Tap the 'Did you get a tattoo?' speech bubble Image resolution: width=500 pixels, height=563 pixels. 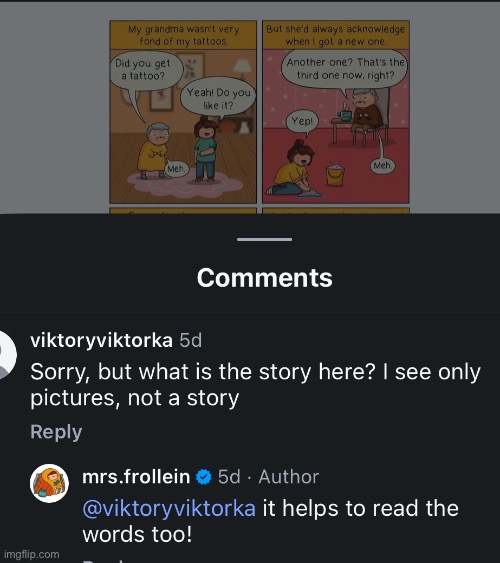145,70
